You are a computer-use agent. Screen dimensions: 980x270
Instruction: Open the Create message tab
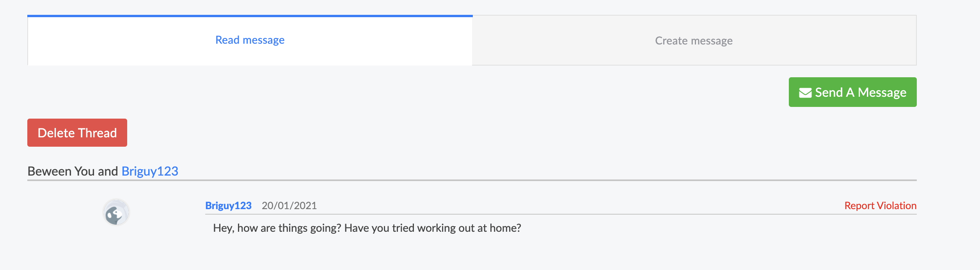694,41
